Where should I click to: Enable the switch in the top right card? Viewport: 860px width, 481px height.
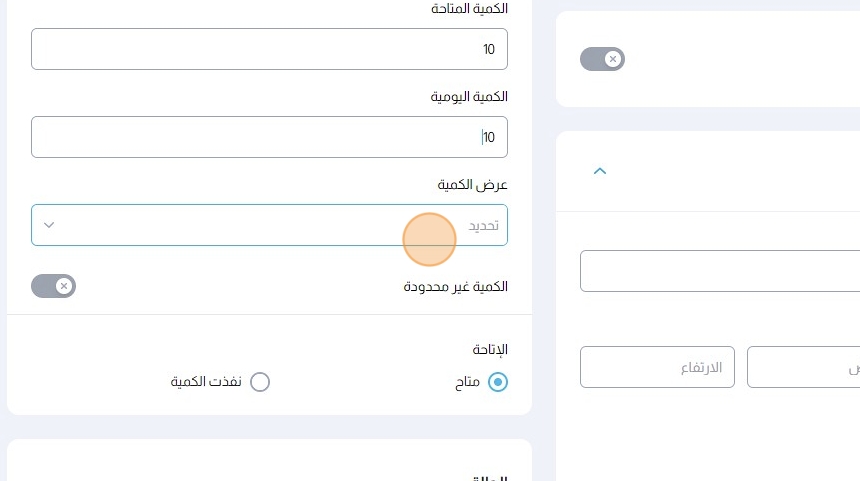click(602, 59)
